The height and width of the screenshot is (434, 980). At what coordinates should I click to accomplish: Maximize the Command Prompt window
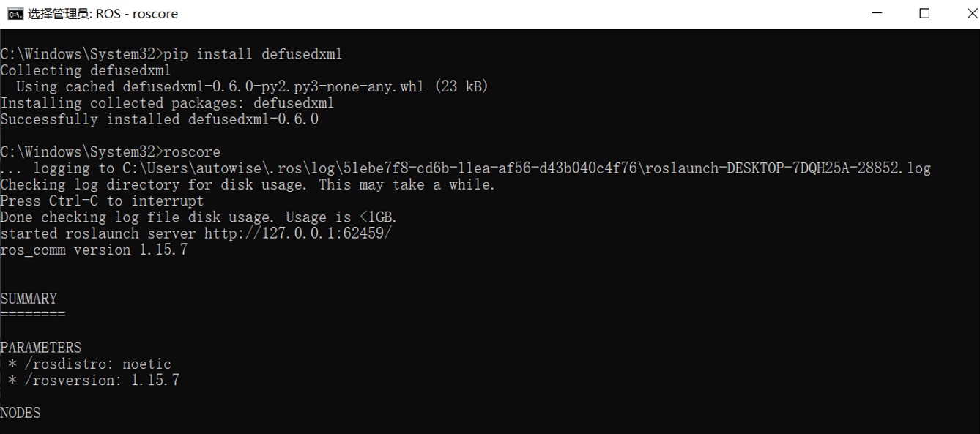click(924, 12)
